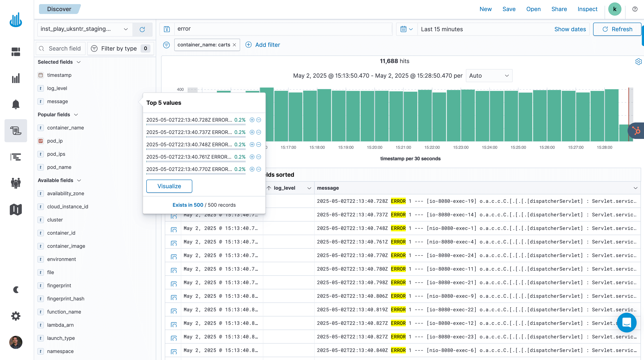
Task: Open the Exists in 500 link
Action: click(188, 205)
